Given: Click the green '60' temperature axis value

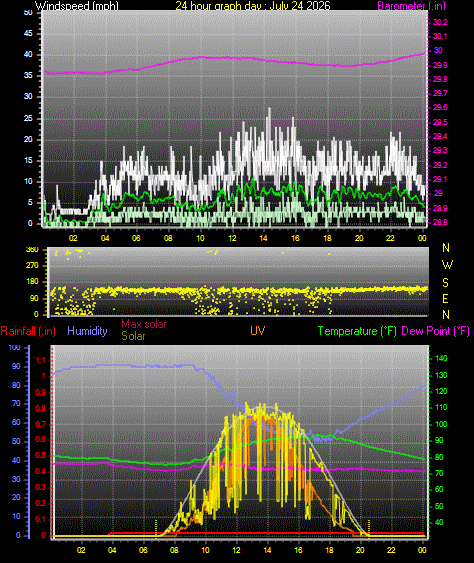Looking at the screenshot, I should [x=439, y=489].
